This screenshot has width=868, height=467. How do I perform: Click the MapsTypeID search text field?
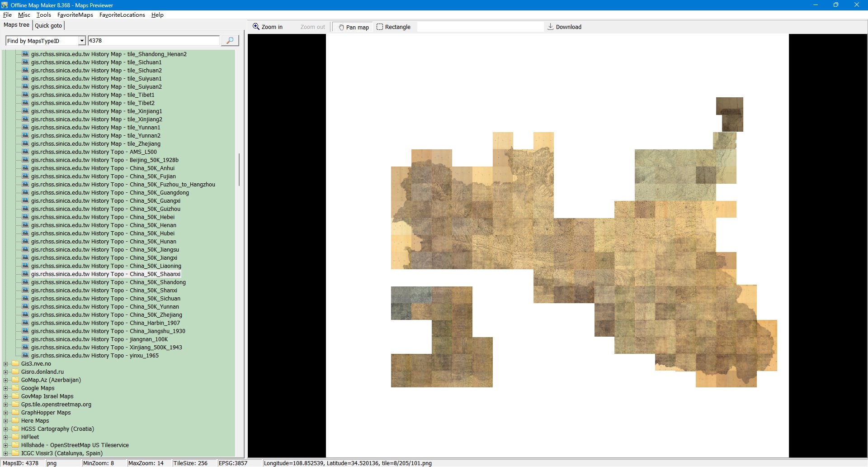click(x=153, y=41)
